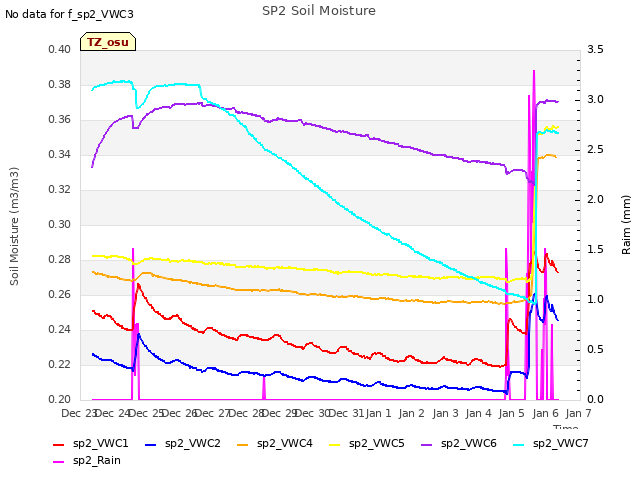Click the 3.5 right axis tick label
Screen dimensions: 640x480
595,49
